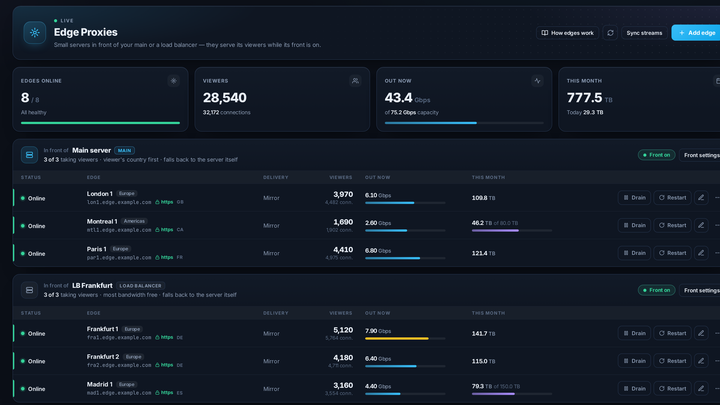Viewport: 720px width, 405px height.
Task: Click the MAIN badge beside Main server
Action: coord(124,151)
